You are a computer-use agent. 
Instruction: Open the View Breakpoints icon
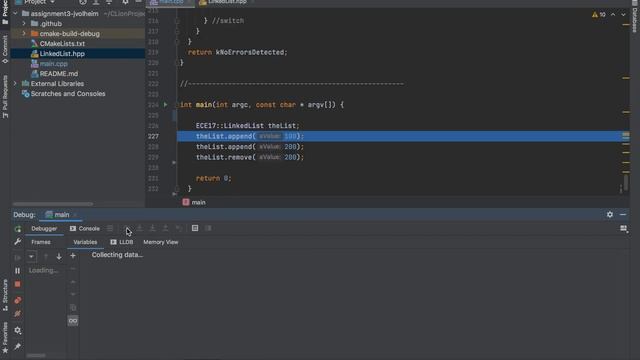[18, 300]
